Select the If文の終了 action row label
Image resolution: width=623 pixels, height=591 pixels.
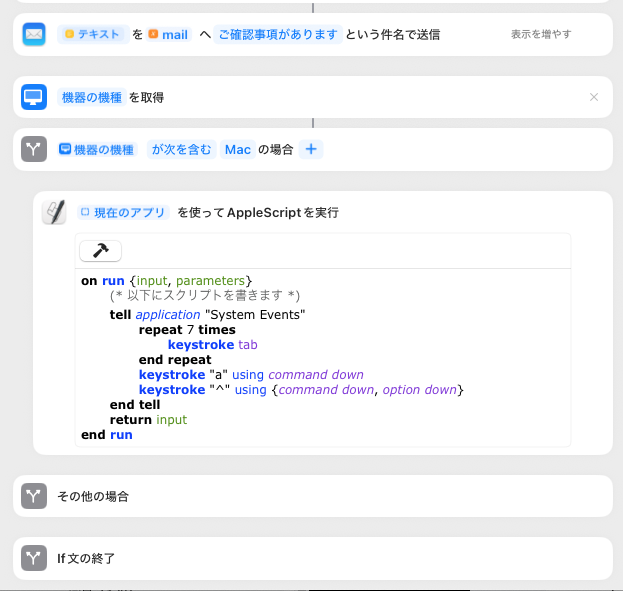click(86, 558)
